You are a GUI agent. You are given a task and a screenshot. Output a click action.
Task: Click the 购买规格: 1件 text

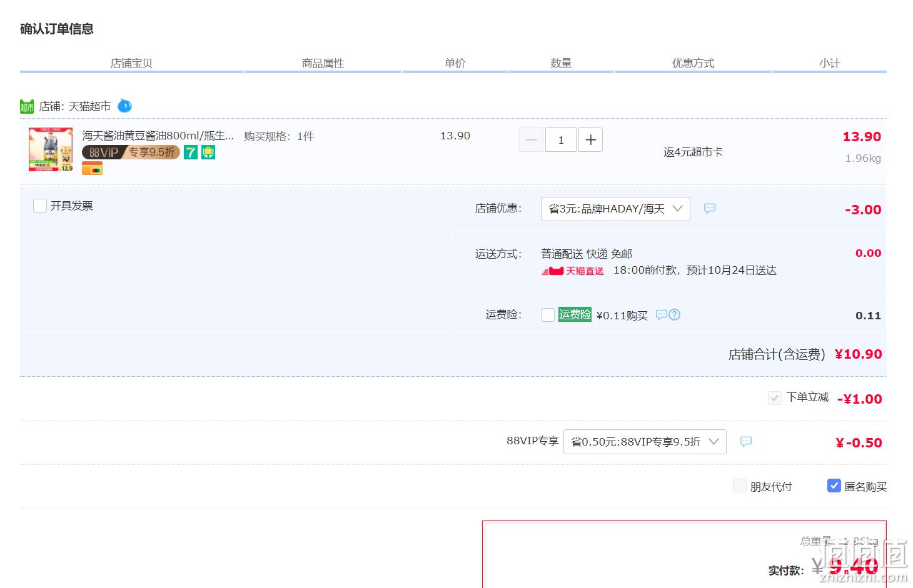[x=279, y=136]
